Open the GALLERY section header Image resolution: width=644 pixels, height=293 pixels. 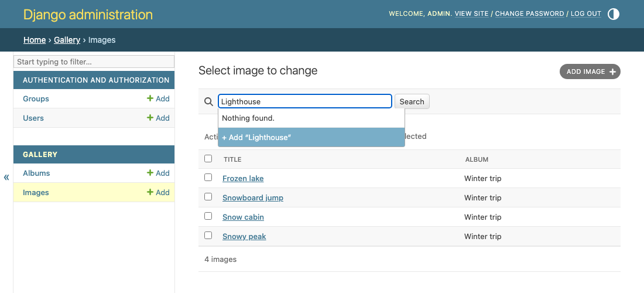40,155
